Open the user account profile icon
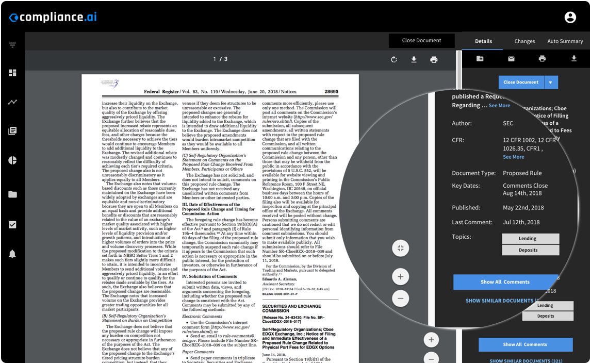Image resolution: width=591 pixels, height=364 pixels. click(570, 17)
